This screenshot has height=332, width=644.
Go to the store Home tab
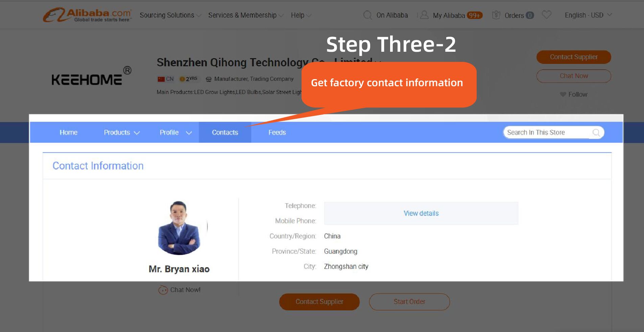[x=69, y=133]
